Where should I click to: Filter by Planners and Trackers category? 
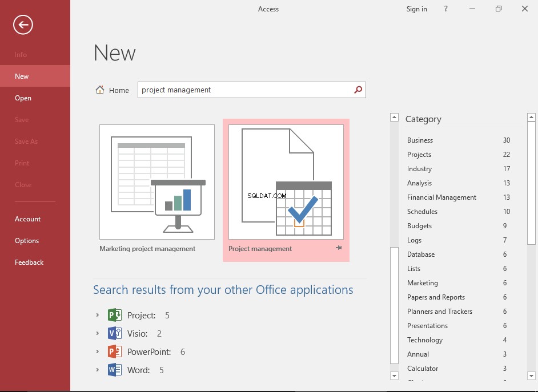[x=459, y=312]
